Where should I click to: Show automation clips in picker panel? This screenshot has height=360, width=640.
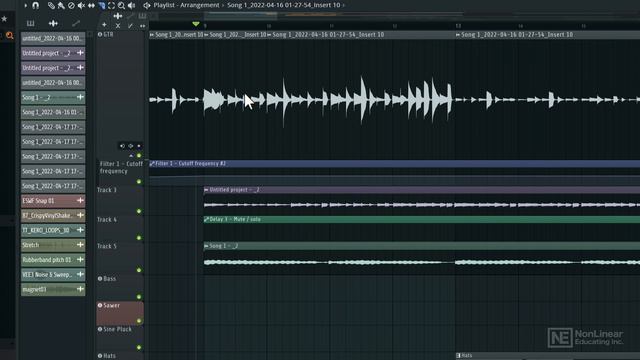tap(76, 23)
